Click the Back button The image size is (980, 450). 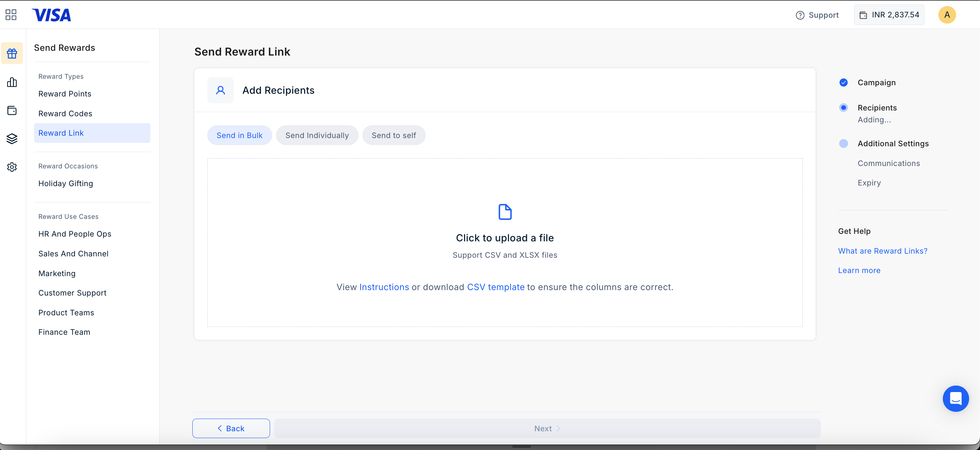point(231,428)
